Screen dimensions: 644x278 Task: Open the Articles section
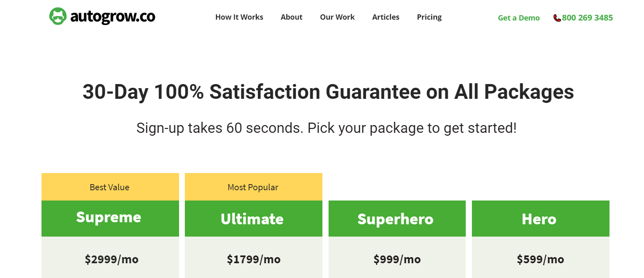[x=386, y=17]
